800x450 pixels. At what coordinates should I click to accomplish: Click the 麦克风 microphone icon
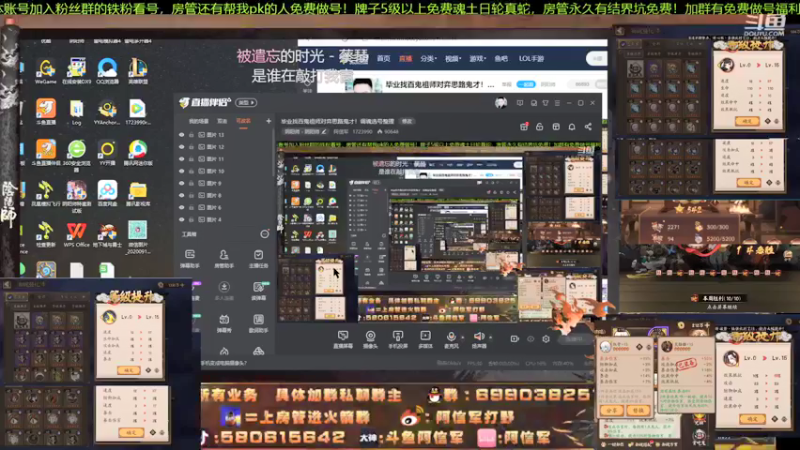coord(451,336)
